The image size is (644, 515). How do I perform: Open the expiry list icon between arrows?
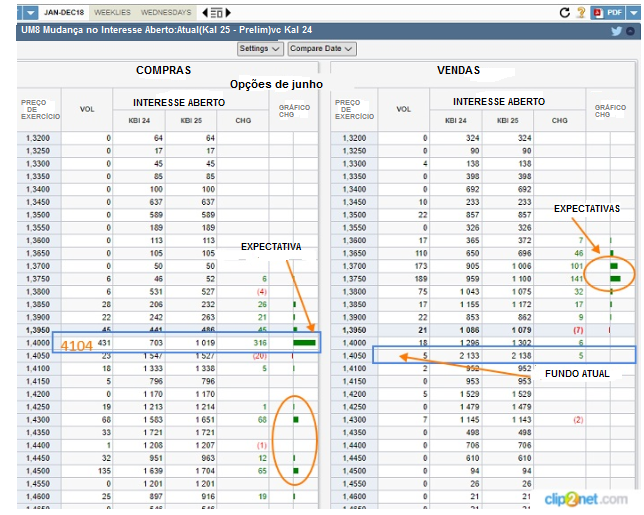pyautogui.click(x=218, y=13)
